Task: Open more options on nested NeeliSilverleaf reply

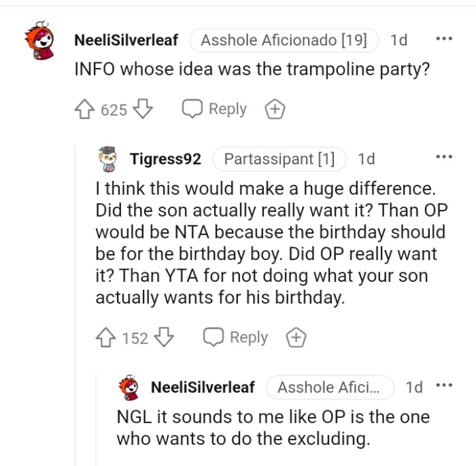Action: (443, 386)
